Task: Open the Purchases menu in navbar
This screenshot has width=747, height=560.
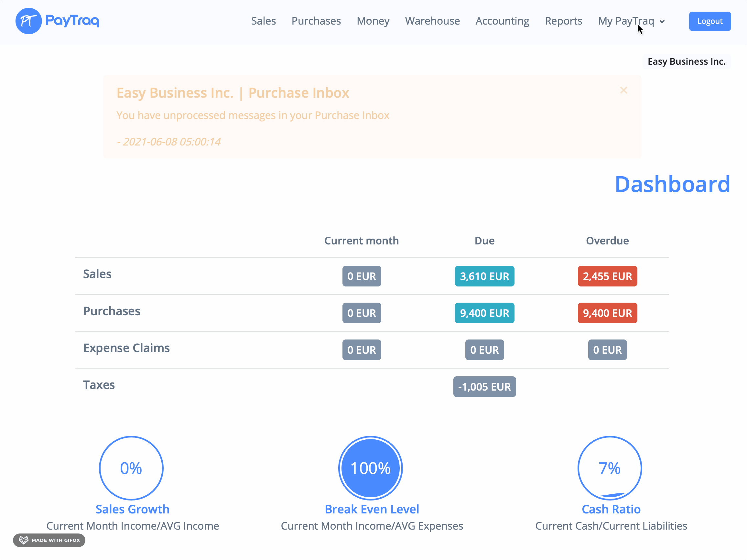Action: tap(316, 21)
